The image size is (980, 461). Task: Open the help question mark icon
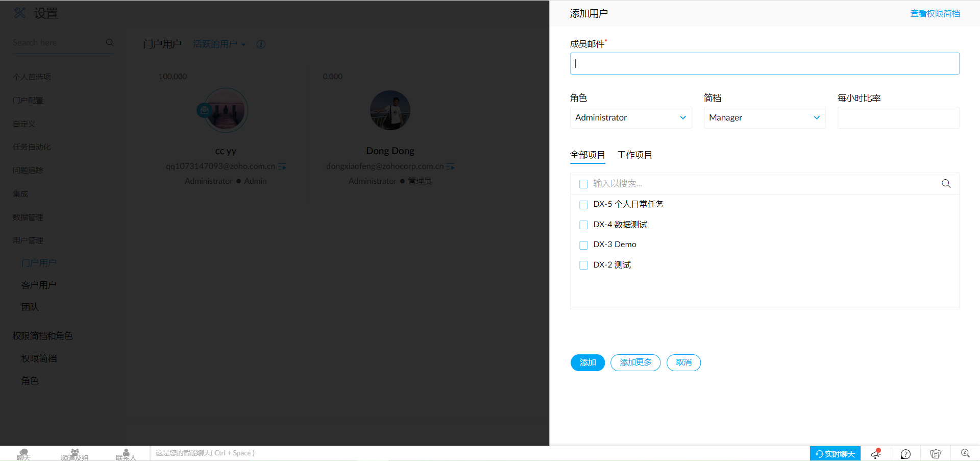point(905,454)
